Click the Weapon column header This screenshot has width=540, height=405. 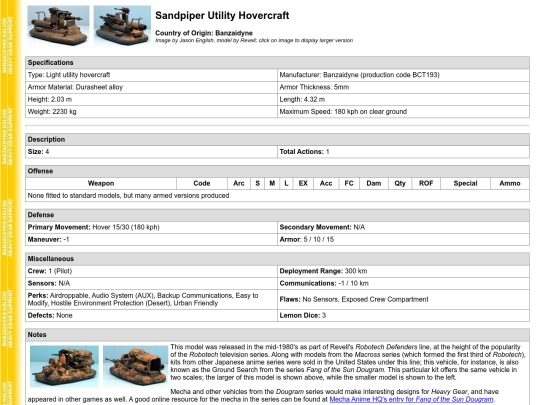coord(101,183)
